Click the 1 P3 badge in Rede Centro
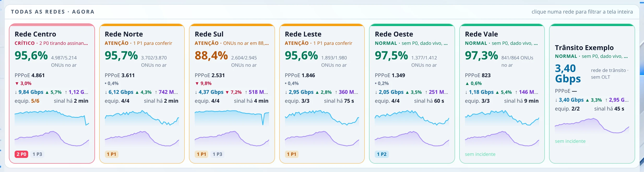This screenshot has width=644, height=172. pos(37,154)
